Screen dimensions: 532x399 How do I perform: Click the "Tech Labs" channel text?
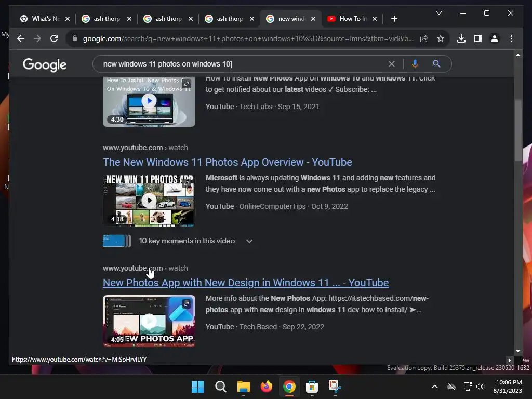(x=256, y=107)
